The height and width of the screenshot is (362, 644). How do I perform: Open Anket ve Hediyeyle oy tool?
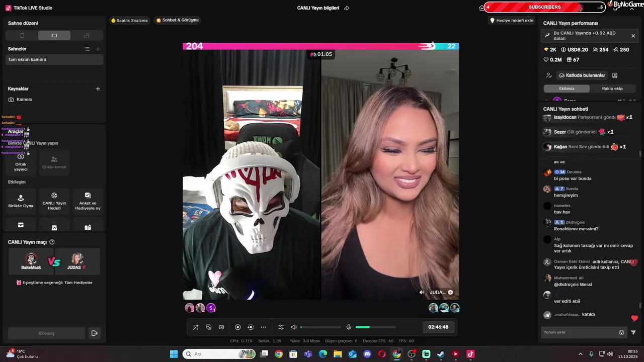click(88, 201)
